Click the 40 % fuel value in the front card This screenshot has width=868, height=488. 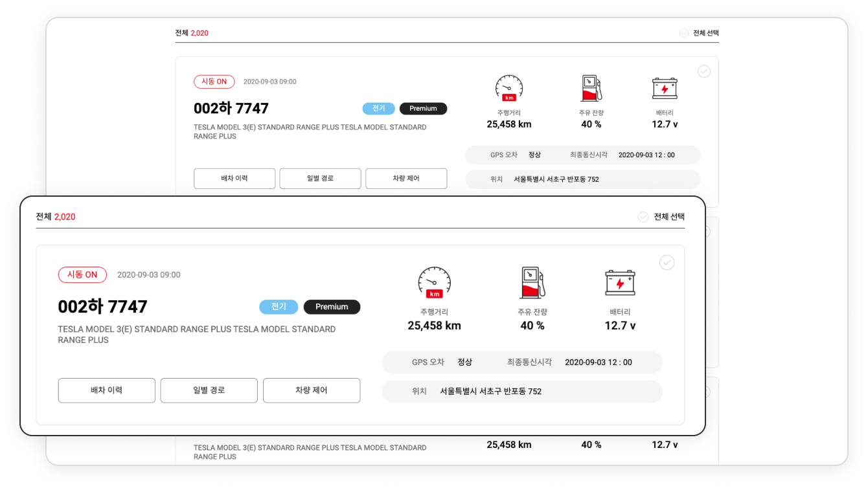(532, 326)
